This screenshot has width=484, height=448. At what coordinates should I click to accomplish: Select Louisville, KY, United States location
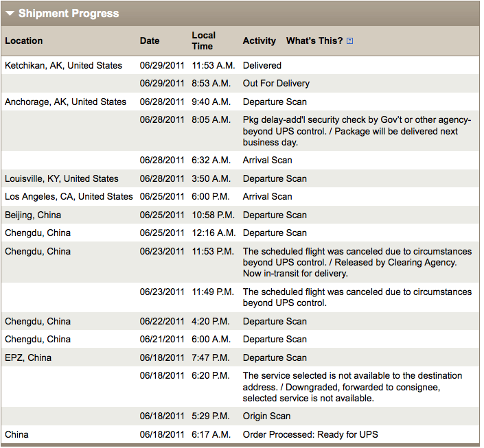tap(62, 178)
